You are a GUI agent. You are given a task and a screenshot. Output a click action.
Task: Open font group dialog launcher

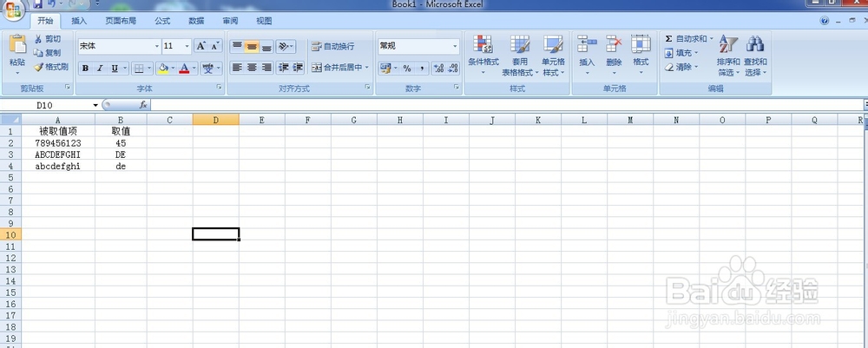click(220, 88)
